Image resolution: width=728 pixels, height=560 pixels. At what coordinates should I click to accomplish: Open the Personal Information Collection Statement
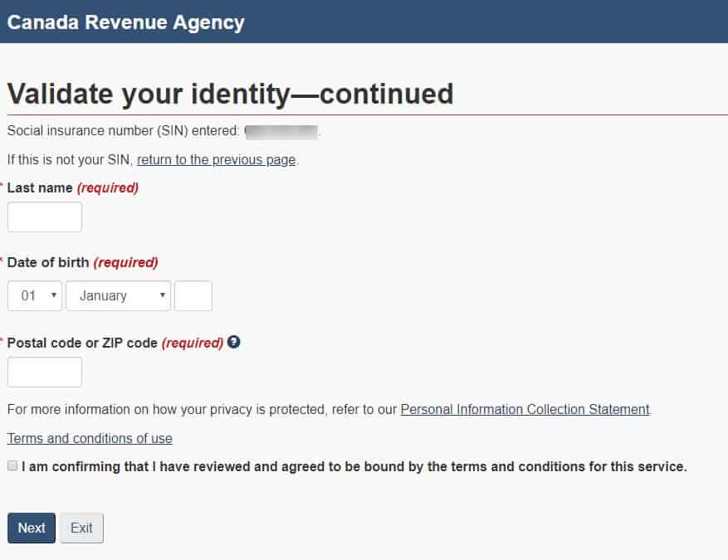coord(525,409)
